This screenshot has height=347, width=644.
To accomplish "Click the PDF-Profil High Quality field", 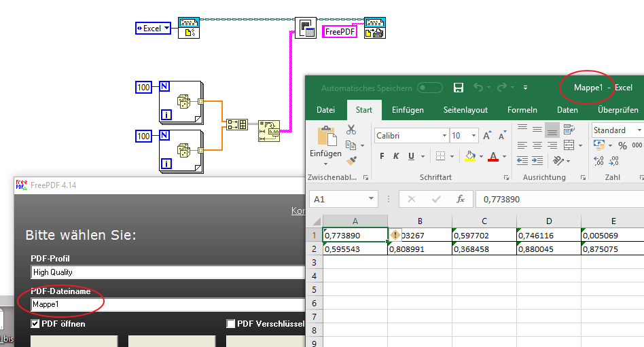I will click(168, 272).
